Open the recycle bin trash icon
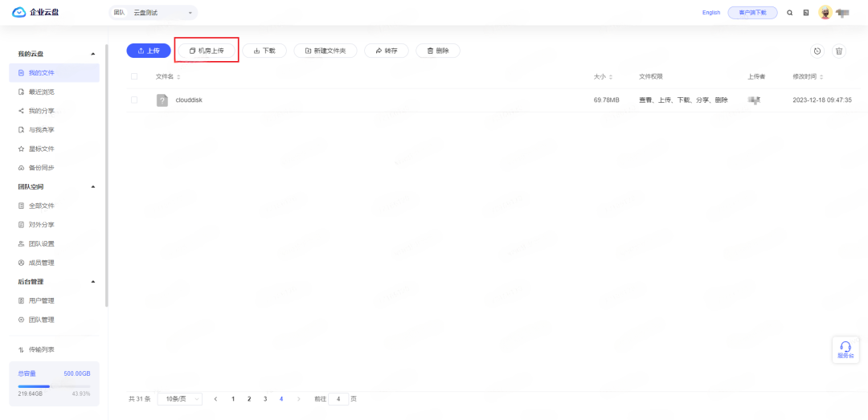This screenshot has height=420, width=868. (839, 51)
